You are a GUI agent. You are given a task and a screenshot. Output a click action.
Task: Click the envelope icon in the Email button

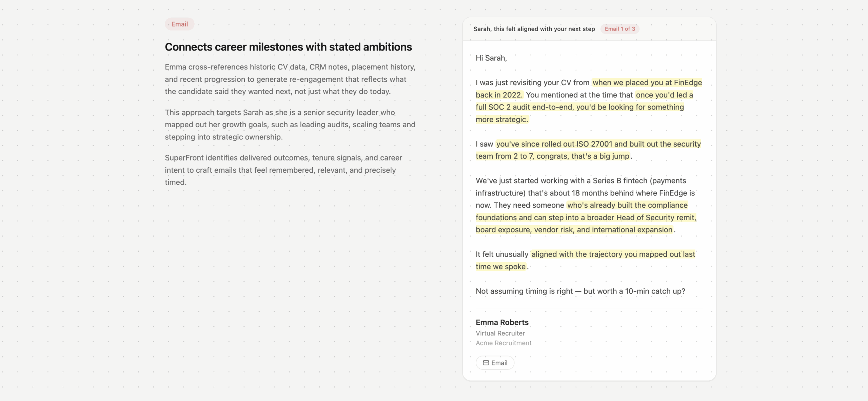click(486, 363)
